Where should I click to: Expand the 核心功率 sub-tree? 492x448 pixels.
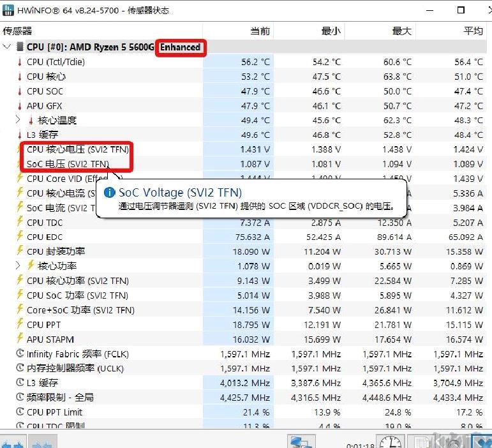[18, 265]
